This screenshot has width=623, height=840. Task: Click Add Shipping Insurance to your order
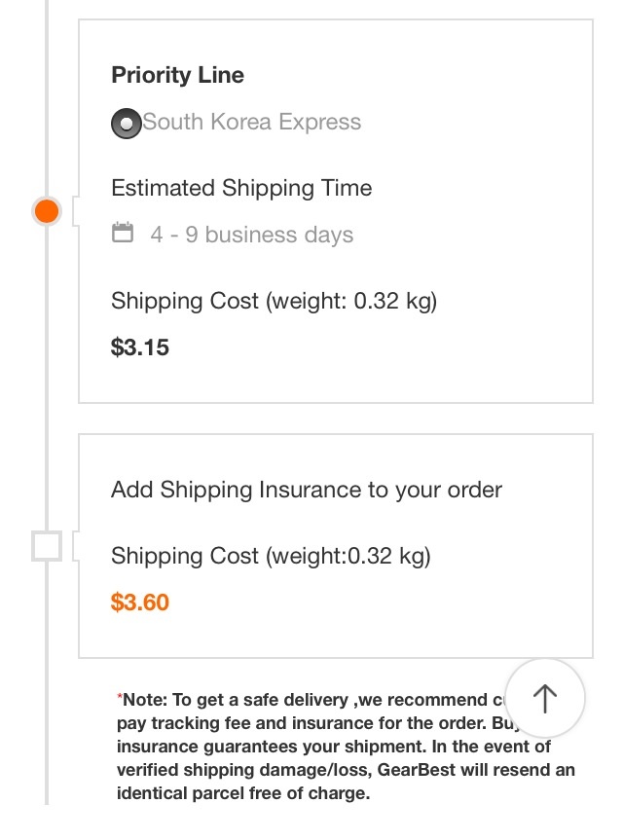[307, 490]
